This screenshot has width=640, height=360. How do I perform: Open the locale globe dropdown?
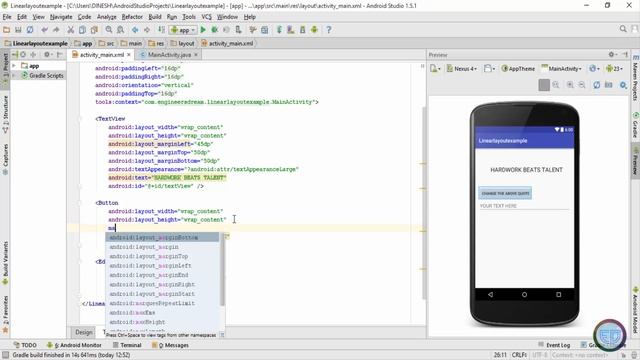click(x=594, y=69)
